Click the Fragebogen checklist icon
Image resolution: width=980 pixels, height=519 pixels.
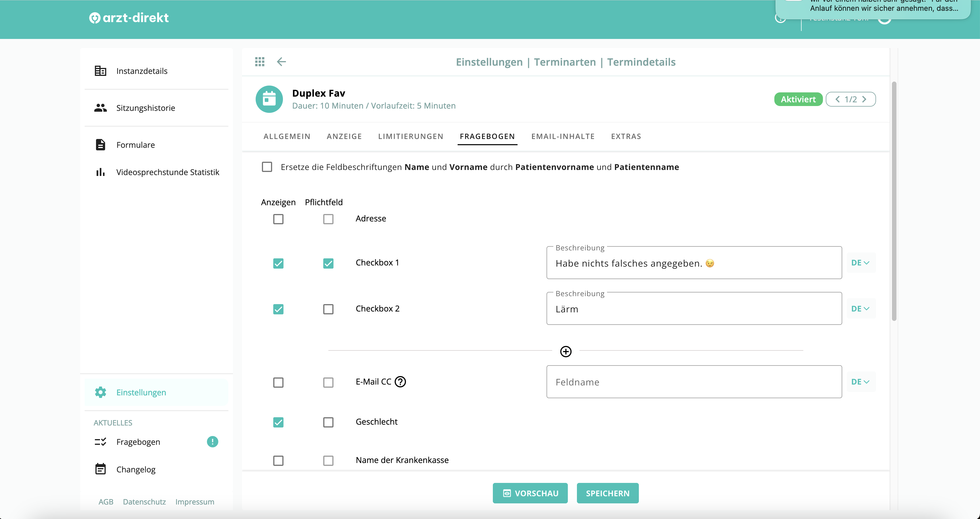coord(101,442)
